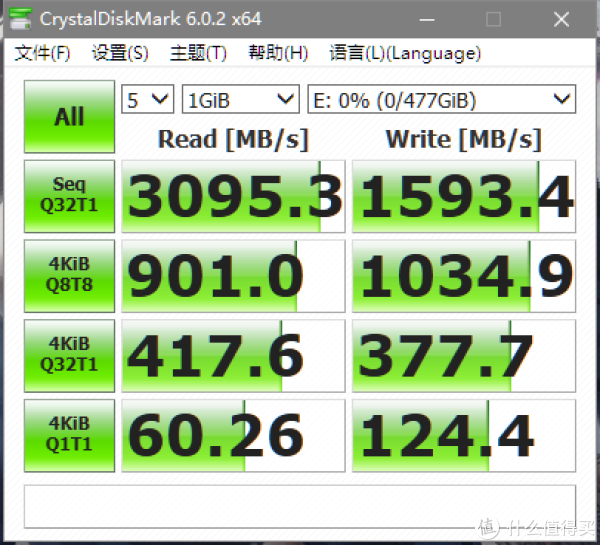This screenshot has width=600, height=545.
Task: Select the Seq Q32T1 read result 3095.3
Action: pos(233,196)
